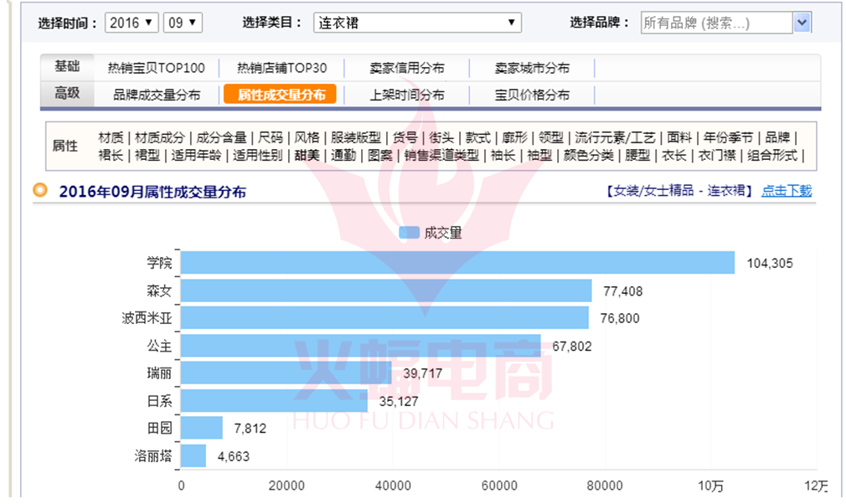
Task: Pick the 裙长 attribute link
Action: pyautogui.click(x=111, y=155)
